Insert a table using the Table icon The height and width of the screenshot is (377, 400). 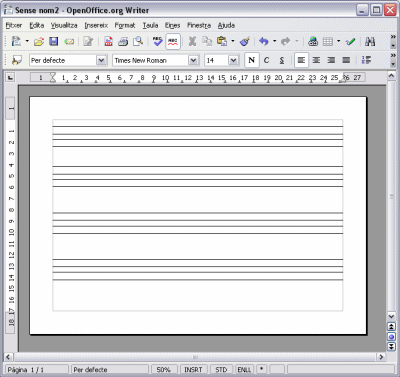pyautogui.click(x=328, y=41)
